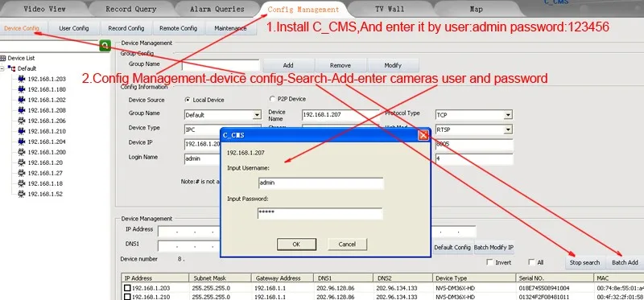Click the Default group icon in device tree

coord(11,68)
